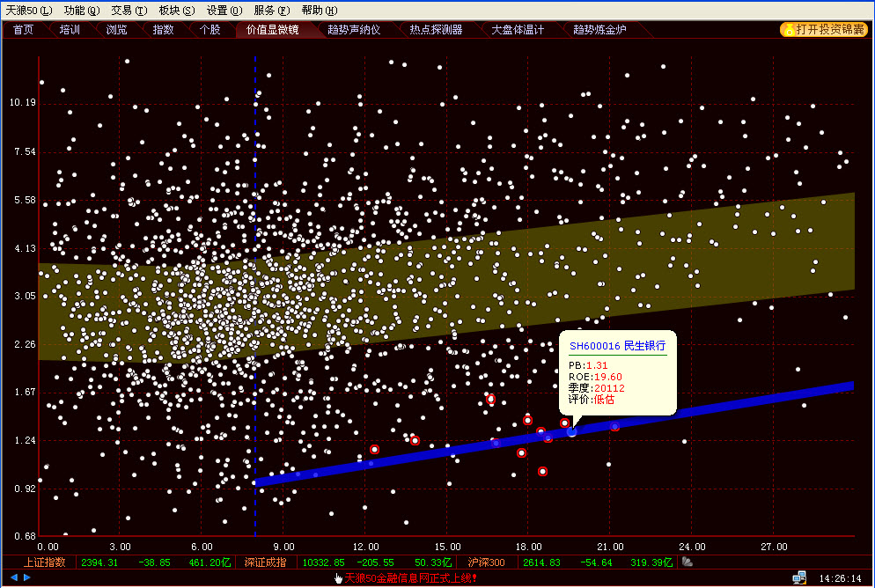
Task: Click the turnover value 461.20亿
Action: pos(210,562)
